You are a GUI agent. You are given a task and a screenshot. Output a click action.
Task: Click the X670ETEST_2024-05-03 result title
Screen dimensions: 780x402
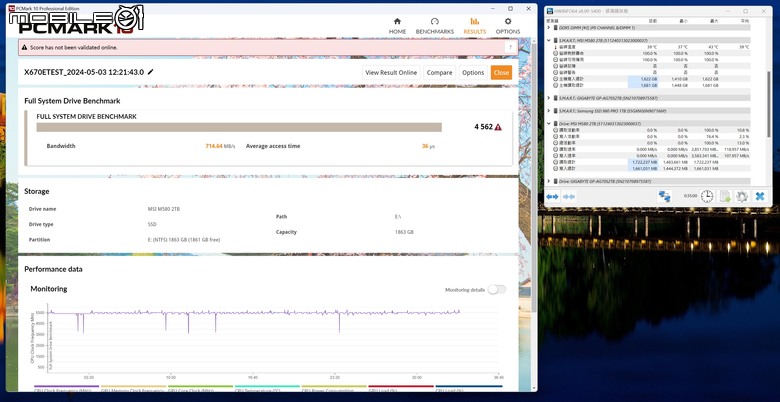coord(84,72)
